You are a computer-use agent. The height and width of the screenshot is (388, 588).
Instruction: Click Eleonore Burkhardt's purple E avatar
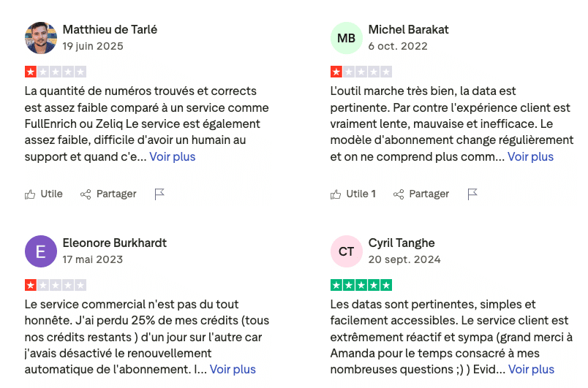(41, 251)
